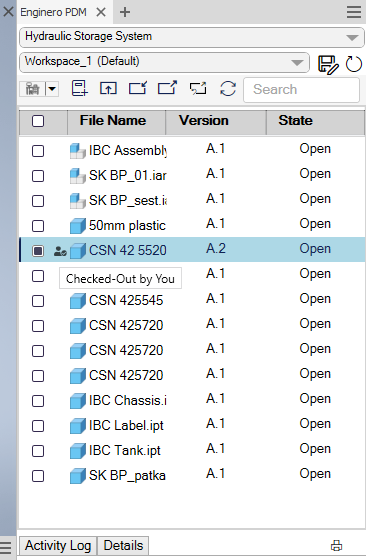Click the sync refresh toolbar icon
The width and height of the screenshot is (366, 560).
pyautogui.click(x=228, y=89)
